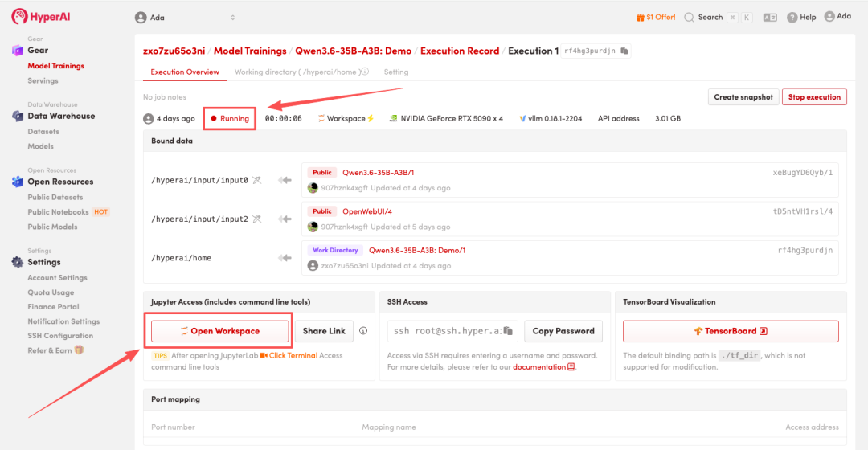868x450 pixels.
Task: Copy the SSH command via clipboard icon
Action: [x=508, y=331]
